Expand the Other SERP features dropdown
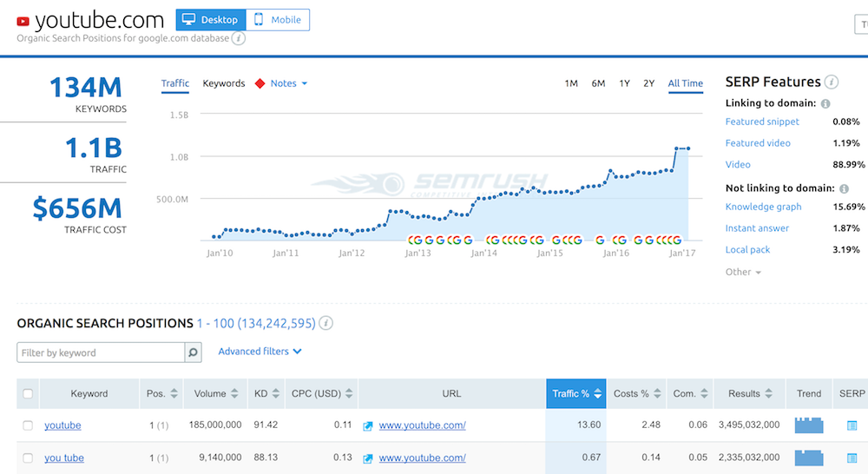This screenshot has height=474, width=868. 744,272
